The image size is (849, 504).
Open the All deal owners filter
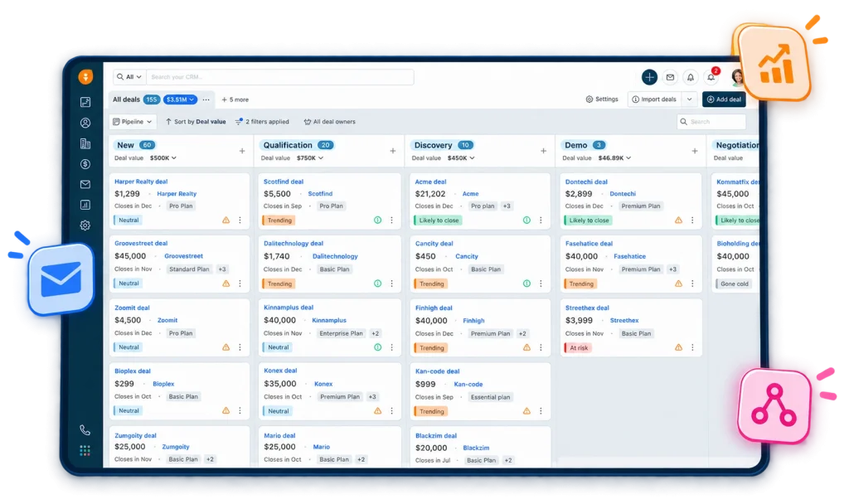(330, 122)
